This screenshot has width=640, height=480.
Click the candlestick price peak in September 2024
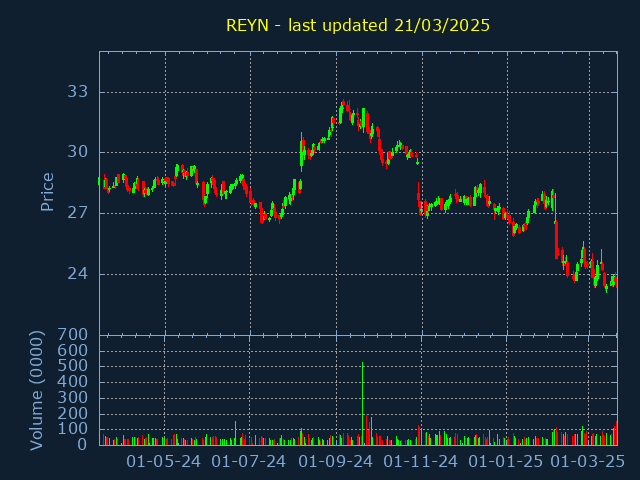click(344, 102)
